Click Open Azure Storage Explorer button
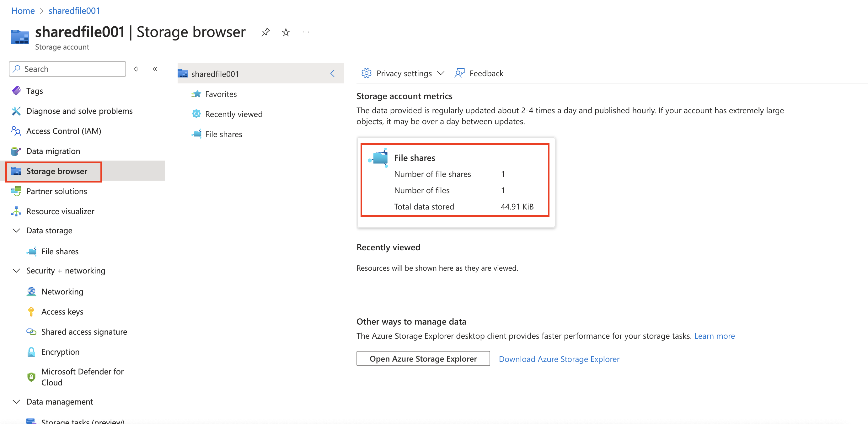 click(423, 359)
